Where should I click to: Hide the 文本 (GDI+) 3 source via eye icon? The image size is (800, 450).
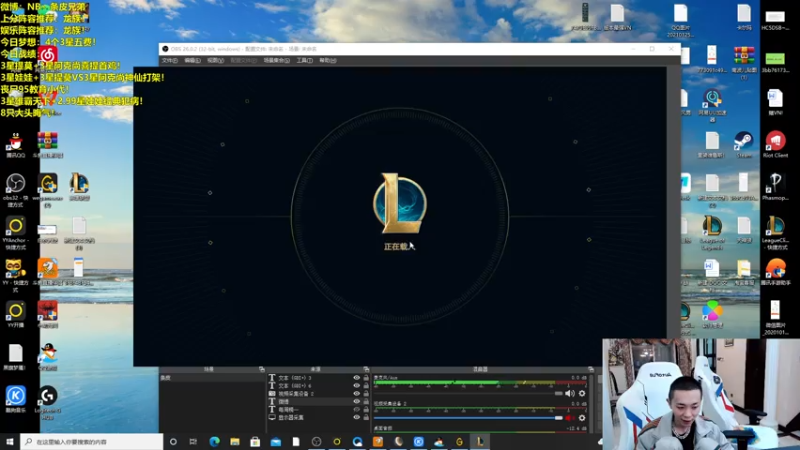pyautogui.click(x=356, y=378)
